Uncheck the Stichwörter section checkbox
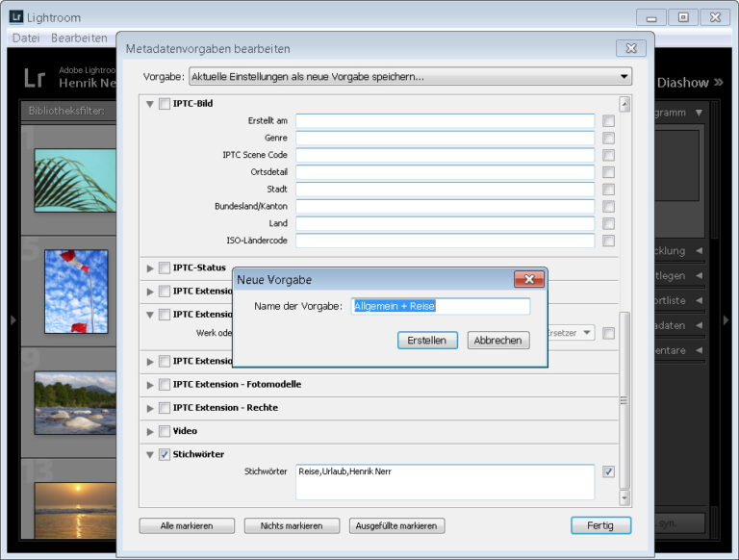 tap(165, 454)
